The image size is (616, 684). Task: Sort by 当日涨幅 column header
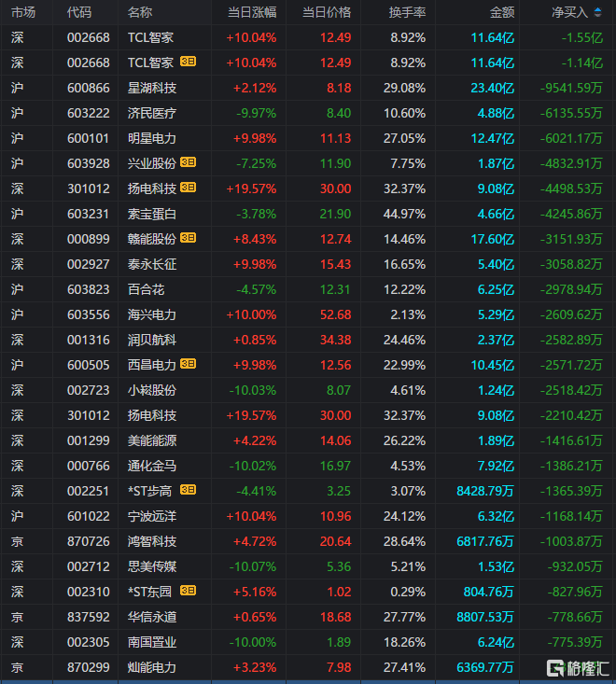252,12
